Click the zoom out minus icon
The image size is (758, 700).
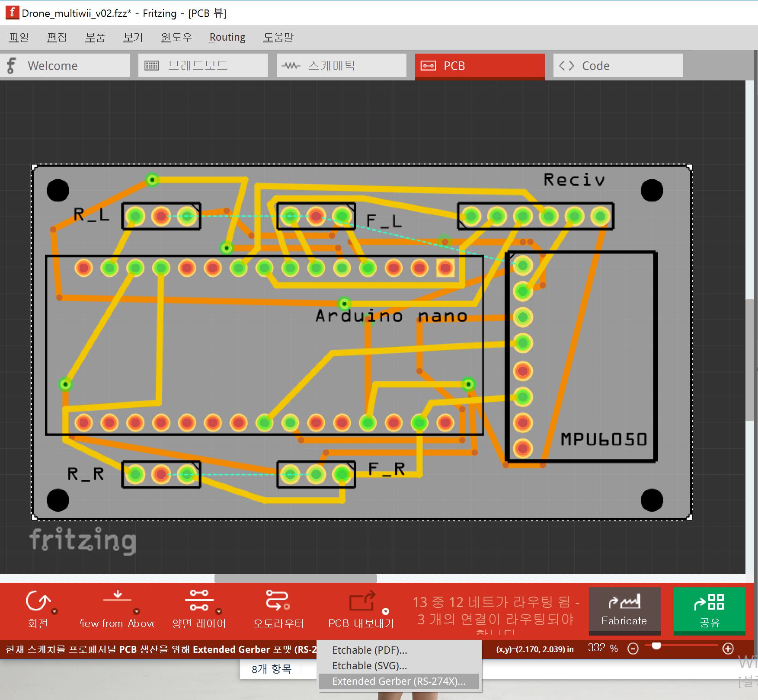(x=633, y=649)
